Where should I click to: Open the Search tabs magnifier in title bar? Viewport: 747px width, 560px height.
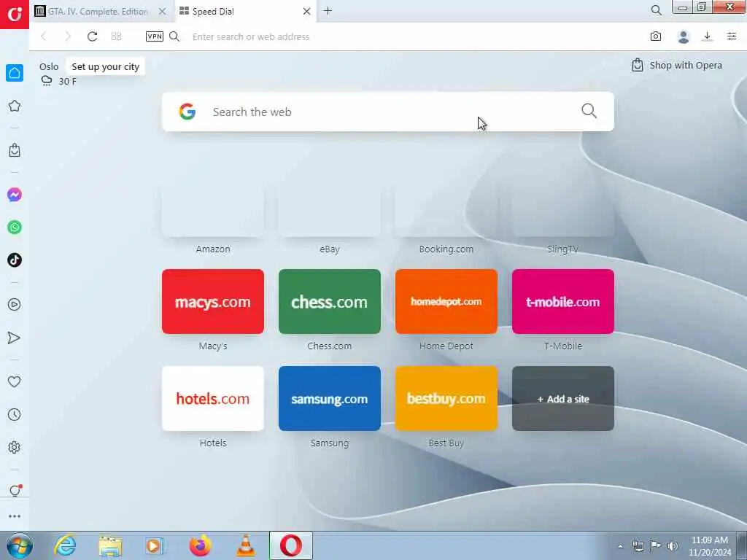pyautogui.click(x=656, y=10)
